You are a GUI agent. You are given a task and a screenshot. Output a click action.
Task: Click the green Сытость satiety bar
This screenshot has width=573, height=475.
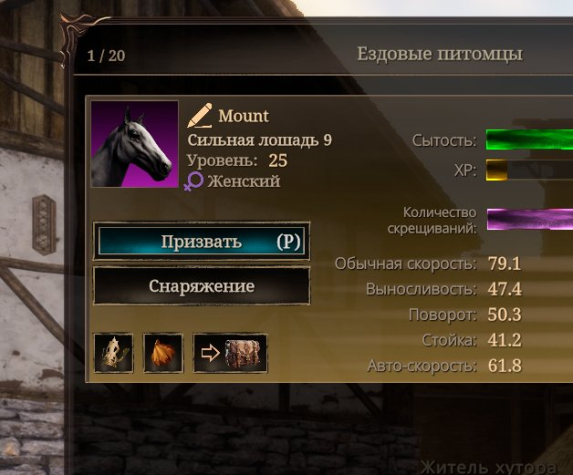[x=529, y=139]
